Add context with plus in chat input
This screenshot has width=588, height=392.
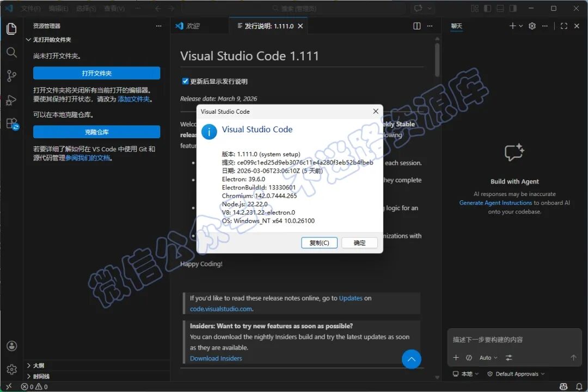pos(456,358)
